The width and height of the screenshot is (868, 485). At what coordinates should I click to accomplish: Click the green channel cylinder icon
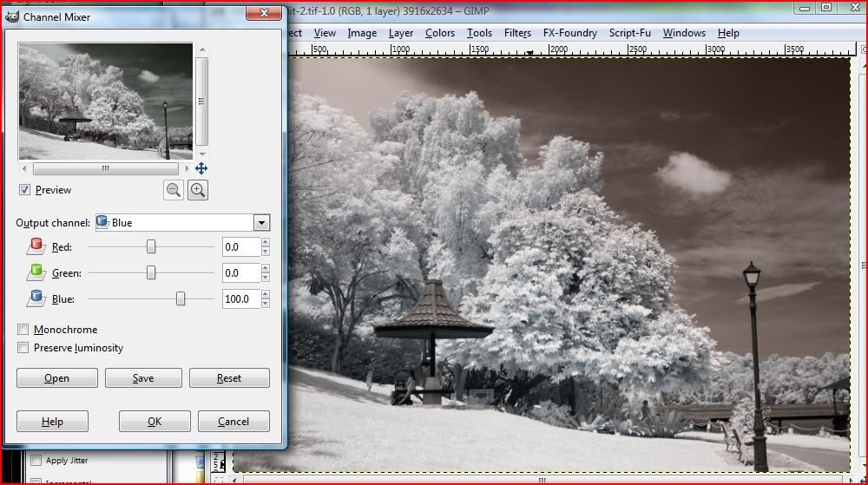point(36,272)
